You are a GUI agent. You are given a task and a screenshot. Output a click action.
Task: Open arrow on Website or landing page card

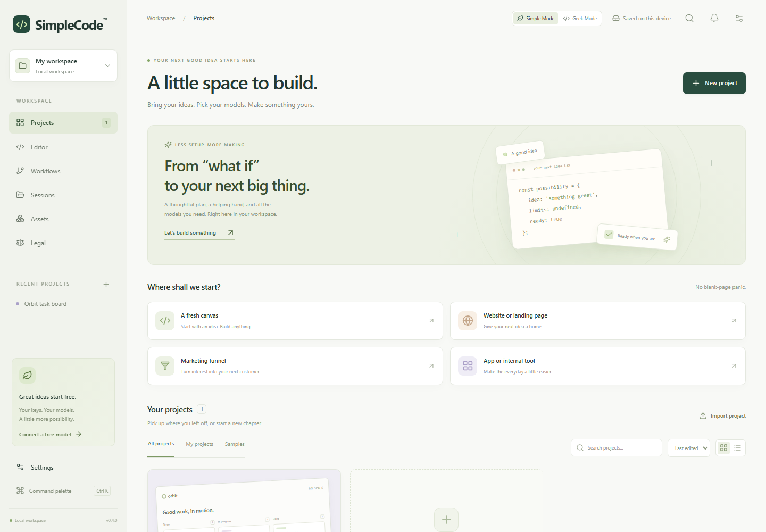tap(734, 321)
